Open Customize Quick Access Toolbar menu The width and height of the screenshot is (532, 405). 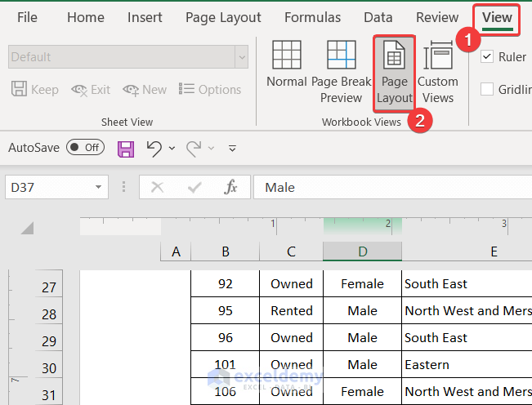click(232, 149)
